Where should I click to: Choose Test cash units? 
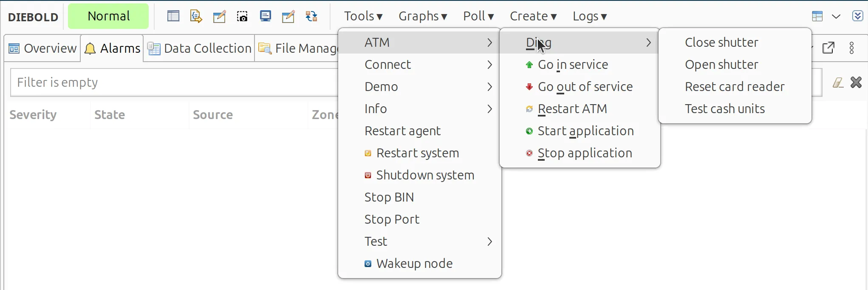coord(735,109)
